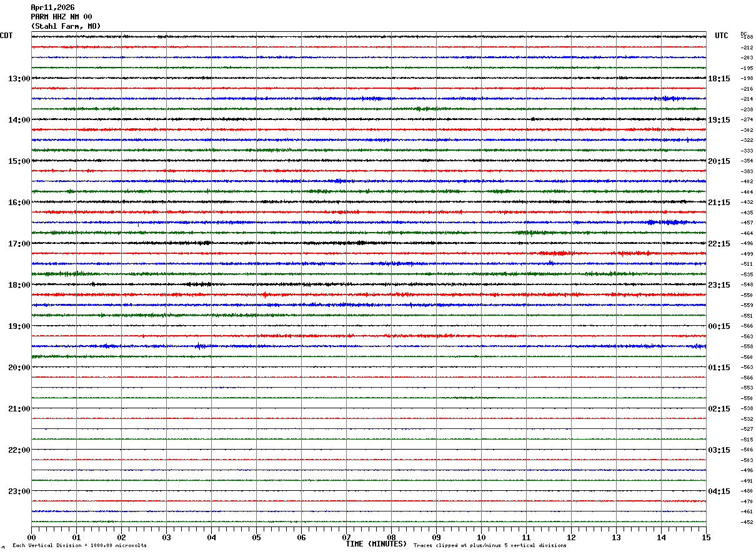Click the station code "PARM HHZ NM 00"
The image size is (756, 554).
pos(61,17)
